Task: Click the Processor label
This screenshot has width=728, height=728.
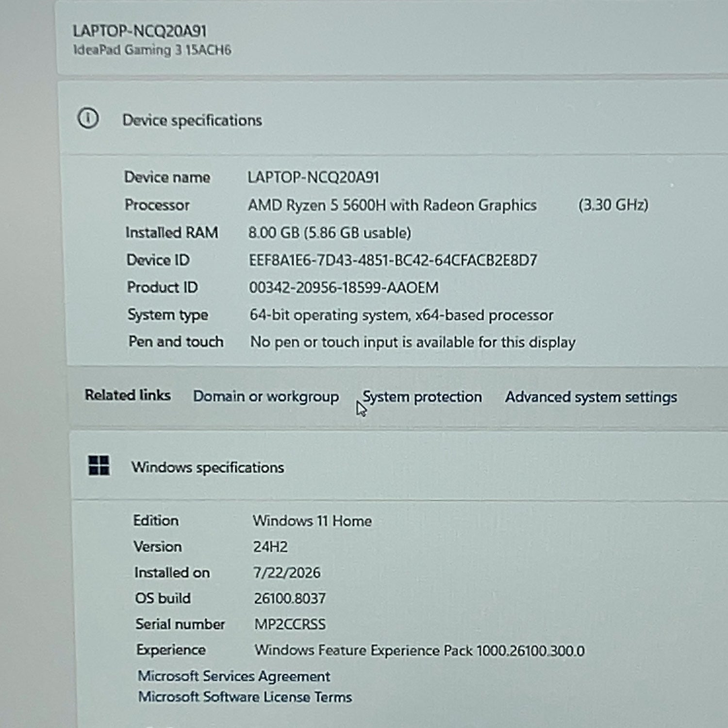Action: [x=157, y=205]
